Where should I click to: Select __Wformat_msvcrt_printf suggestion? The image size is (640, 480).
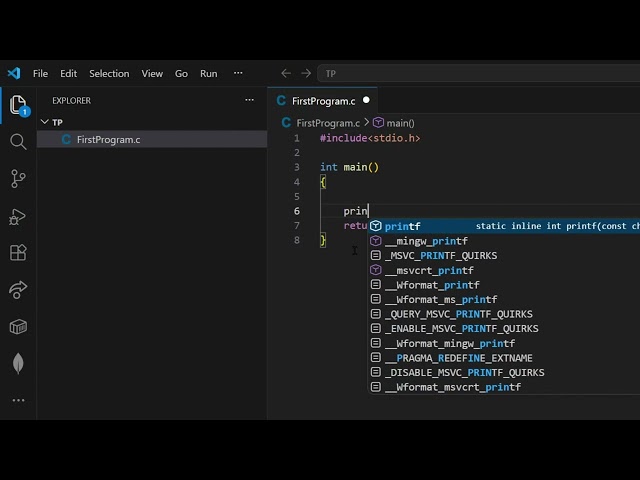[504, 387]
